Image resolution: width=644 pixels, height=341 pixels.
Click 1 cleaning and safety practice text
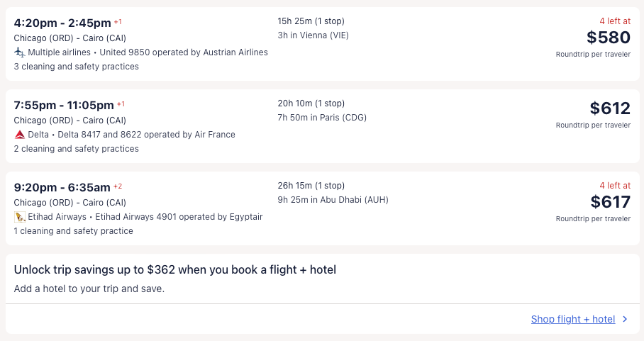point(73,231)
